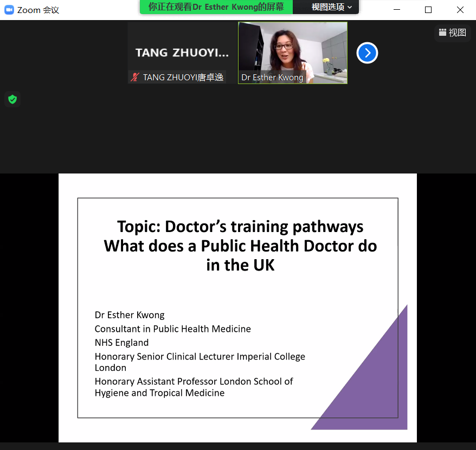Close the Zoom meeting window
This screenshot has height=450, width=476.
pos(460,10)
